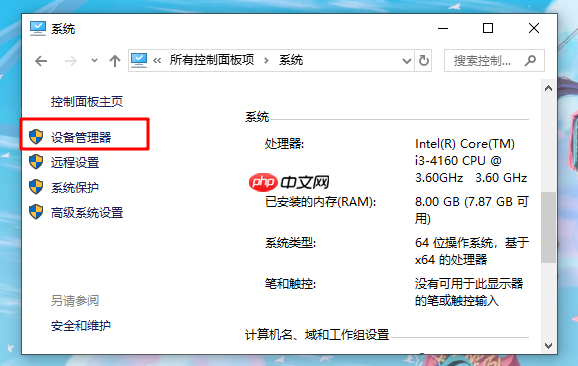Click the scrollbar up arrow
Viewport: 578px width, 366px height.
pos(549,88)
